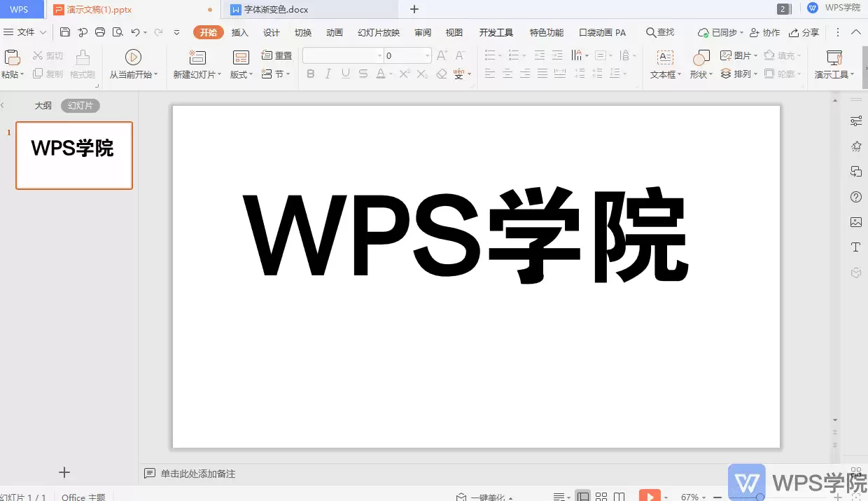Switch to the Outline (大纲) tab
The image size is (868, 501).
[43, 106]
